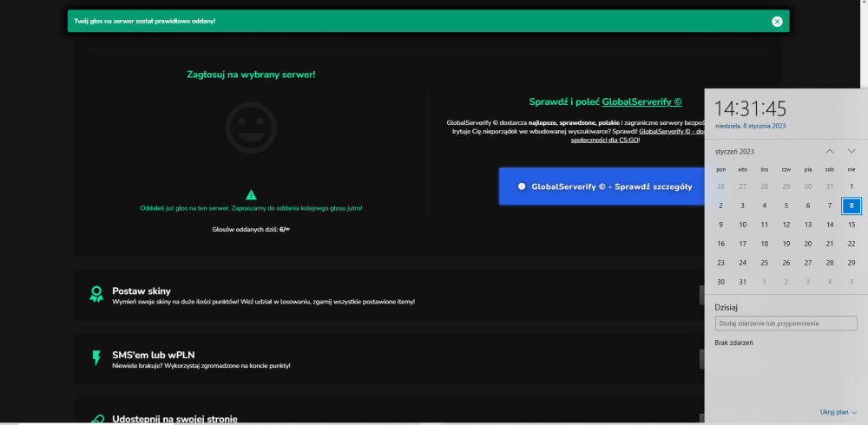Collapse agenda with Ukryj plan

pyautogui.click(x=838, y=412)
